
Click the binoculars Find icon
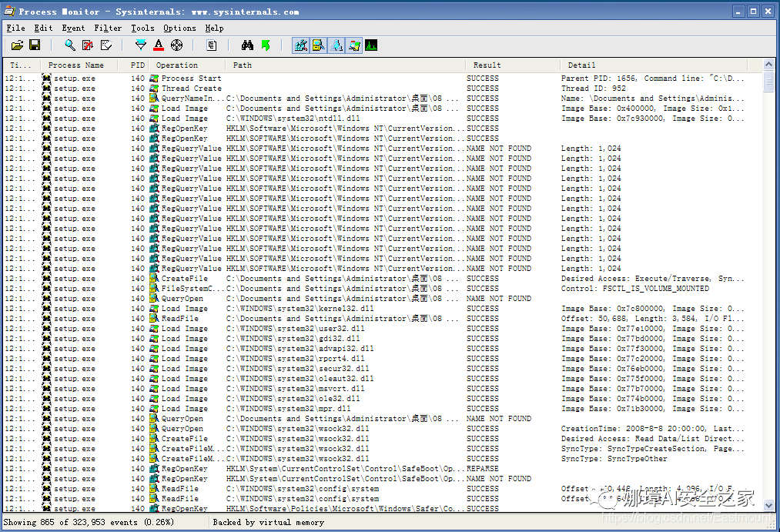point(247,45)
